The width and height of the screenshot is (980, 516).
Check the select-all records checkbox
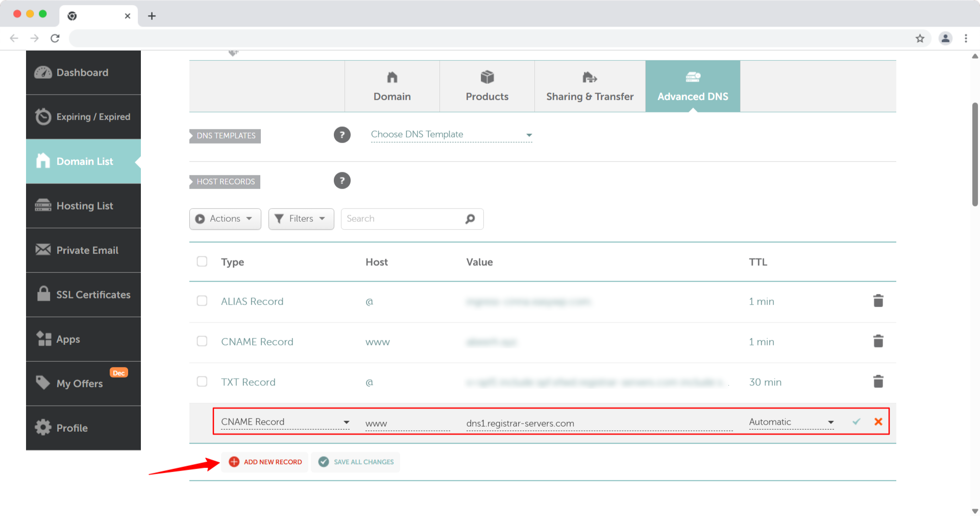[202, 261]
